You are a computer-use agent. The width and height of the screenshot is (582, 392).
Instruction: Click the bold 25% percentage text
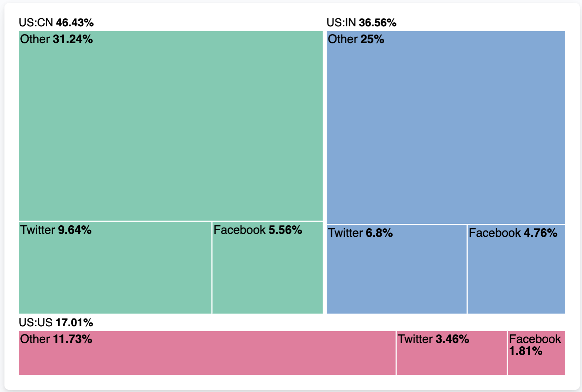point(372,39)
